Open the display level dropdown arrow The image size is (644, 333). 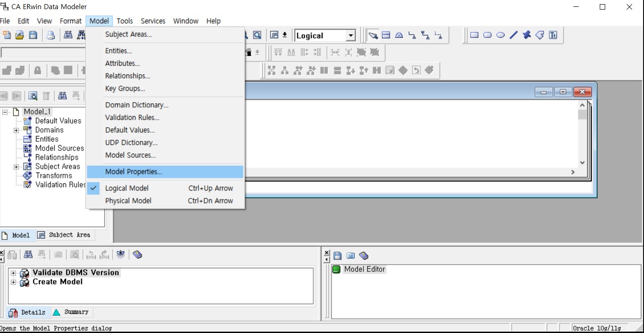pyautogui.click(x=285, y=35)
